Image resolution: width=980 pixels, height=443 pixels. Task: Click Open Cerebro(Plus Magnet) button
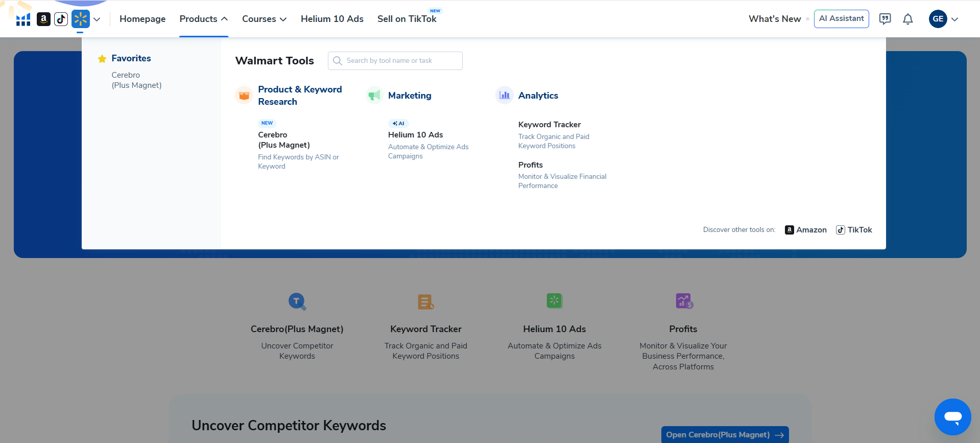pos(725,435)
